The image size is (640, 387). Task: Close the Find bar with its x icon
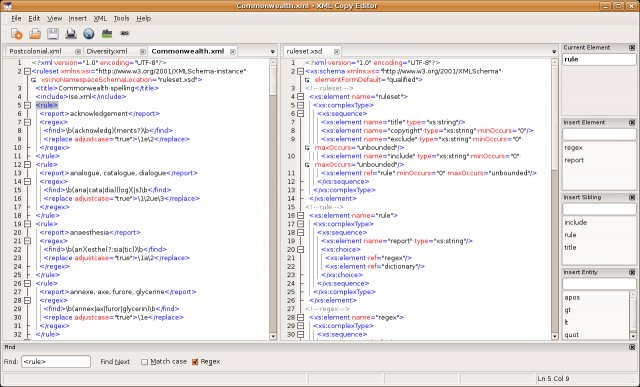coord(632,347)
